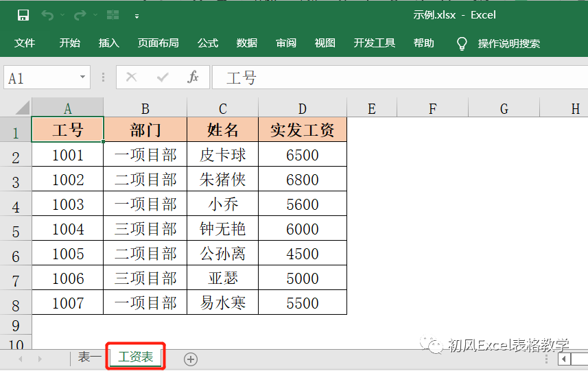This screenshot has width=588, height=371.
Task: Open the 视图 ribbon tab
Action: (325, 43)
